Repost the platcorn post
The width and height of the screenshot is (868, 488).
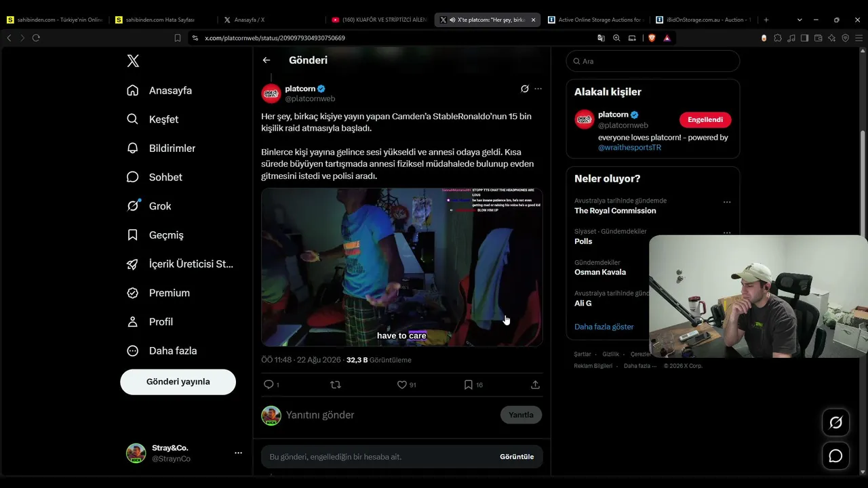[335, 384]
